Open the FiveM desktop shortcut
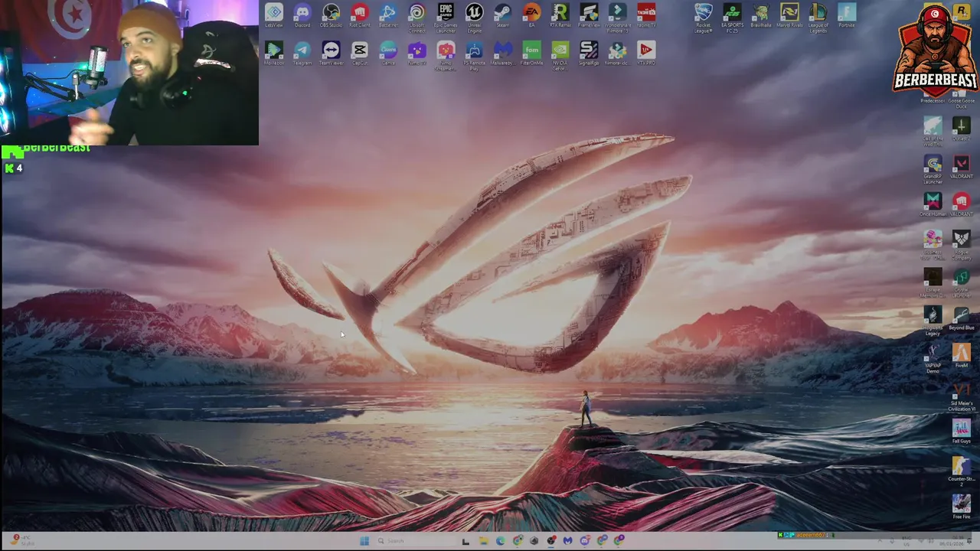The image size is (980, 551). 962,355
